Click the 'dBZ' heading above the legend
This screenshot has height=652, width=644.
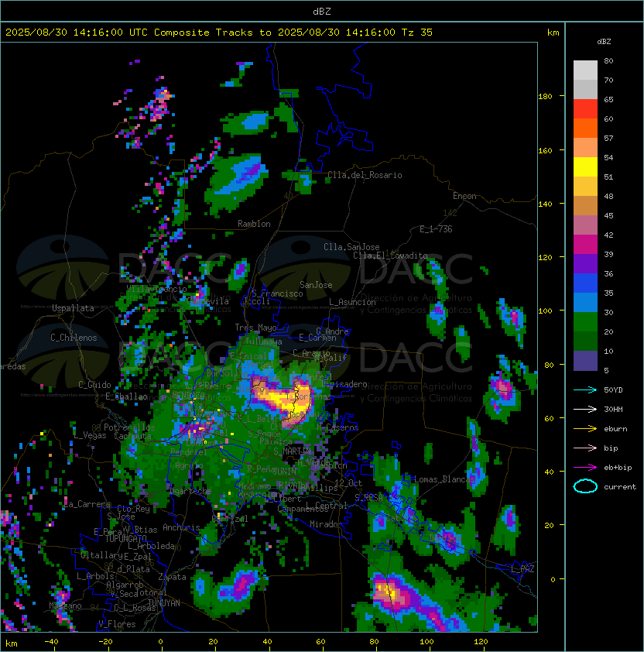[x=604, y=42]
